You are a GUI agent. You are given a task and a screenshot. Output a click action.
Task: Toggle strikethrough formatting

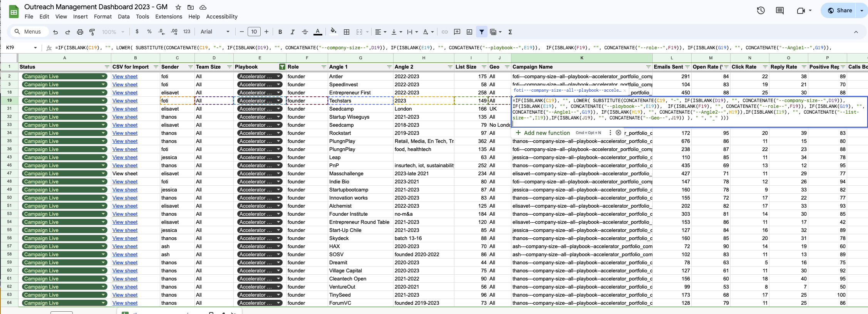click(x=305, y=32)
